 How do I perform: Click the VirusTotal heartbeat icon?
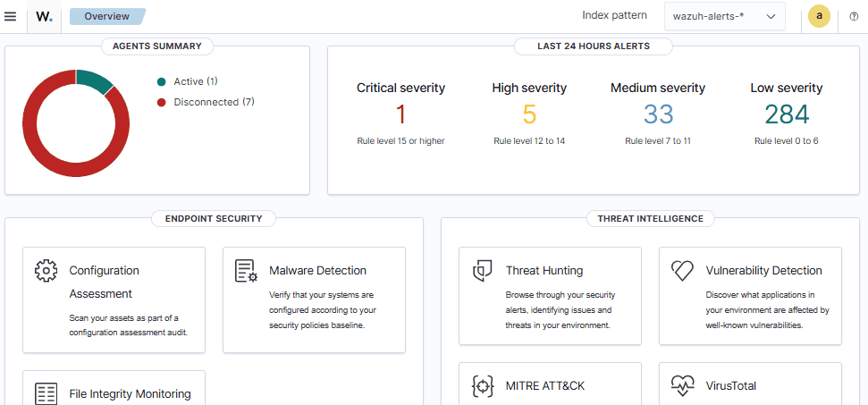[683, 386]
